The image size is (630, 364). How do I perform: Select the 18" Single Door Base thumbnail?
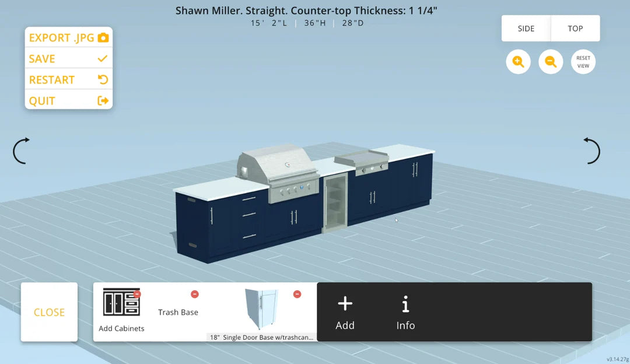pos(261,310)
